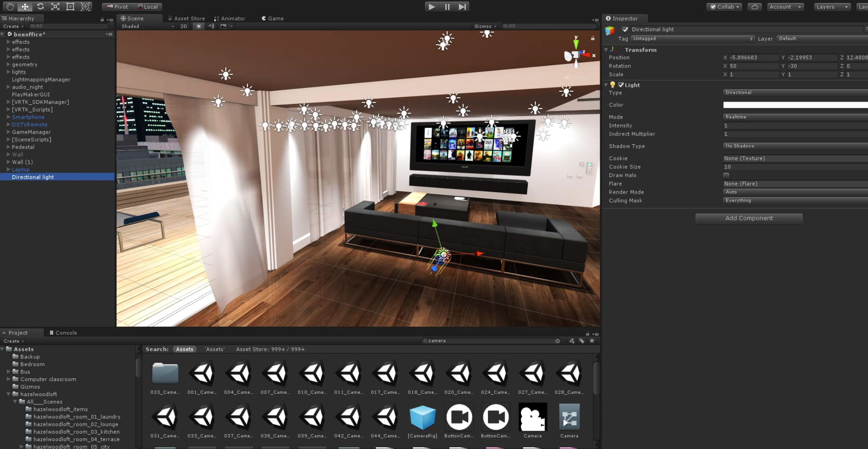Select the combined Transform tool
This screenshot has width=868, height=449.
tap(85, 7)
